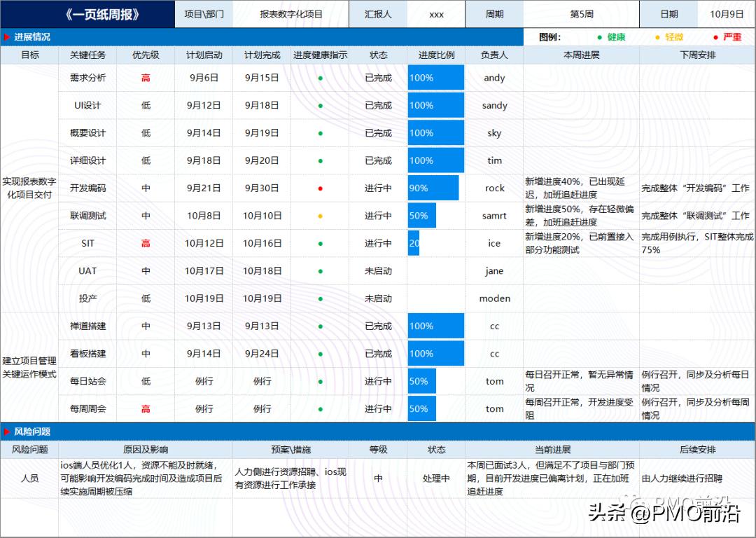The image size is (756, 538).
Task: Expand the 进展情况 section header
Action: 31,36
